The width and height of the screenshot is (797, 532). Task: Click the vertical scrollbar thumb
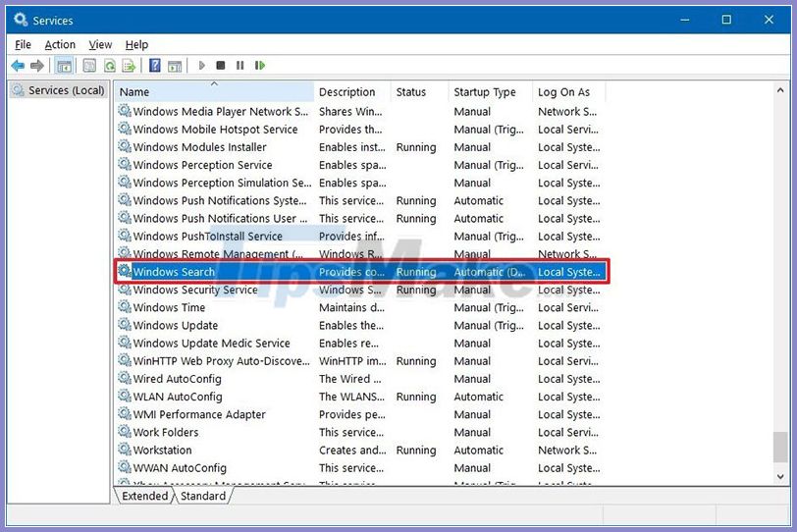[x=780, y=448]
